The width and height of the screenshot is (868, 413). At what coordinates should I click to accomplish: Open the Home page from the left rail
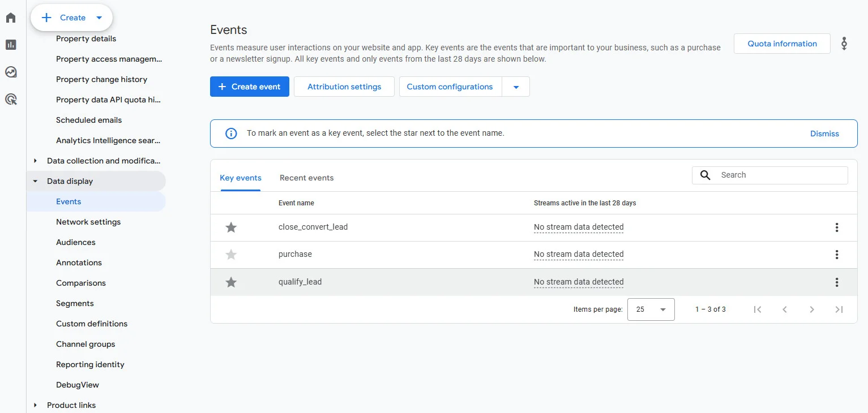[x=10, y=18]
